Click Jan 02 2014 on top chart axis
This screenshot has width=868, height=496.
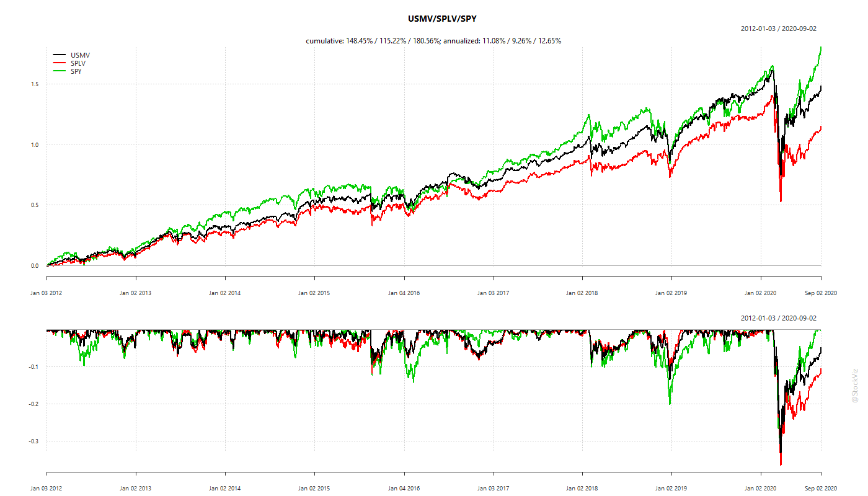coord(225,293)
